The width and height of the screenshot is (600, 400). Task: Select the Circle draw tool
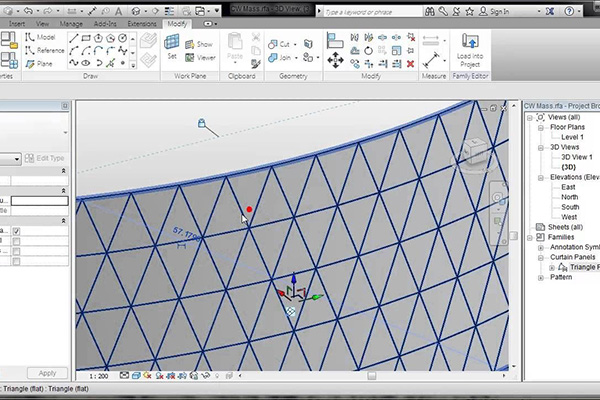[122, 38]
